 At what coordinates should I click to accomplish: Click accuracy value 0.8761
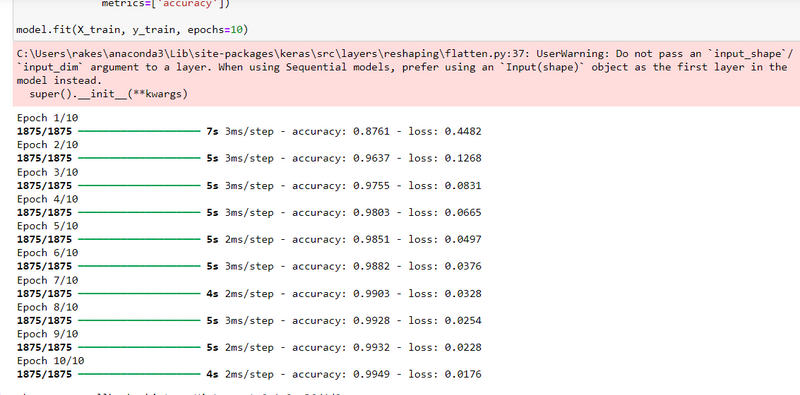371,132
